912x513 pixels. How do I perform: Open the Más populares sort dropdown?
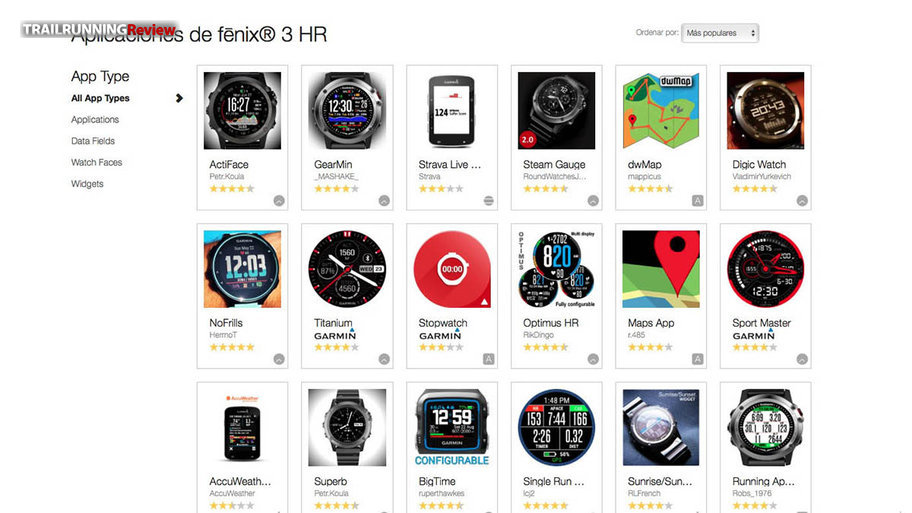tap(720, 33)
